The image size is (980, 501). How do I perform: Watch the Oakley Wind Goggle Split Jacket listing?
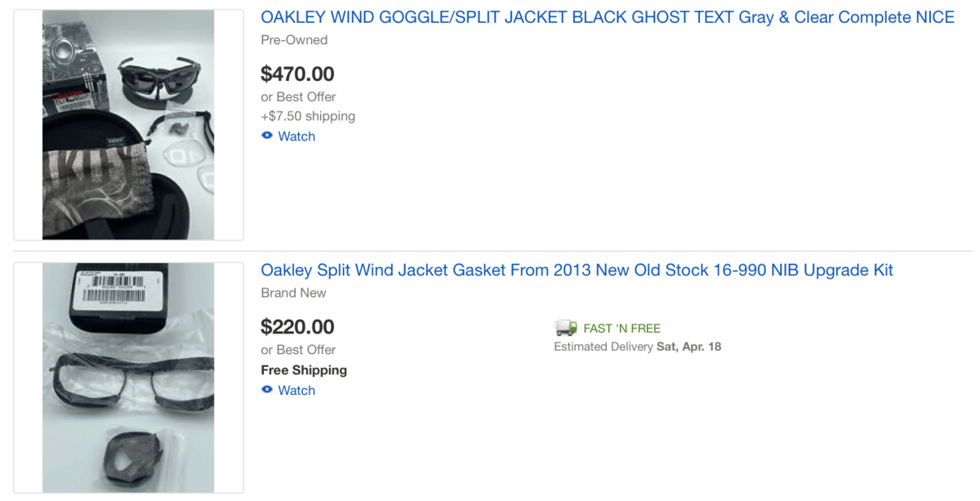click(x=296, y=136)
